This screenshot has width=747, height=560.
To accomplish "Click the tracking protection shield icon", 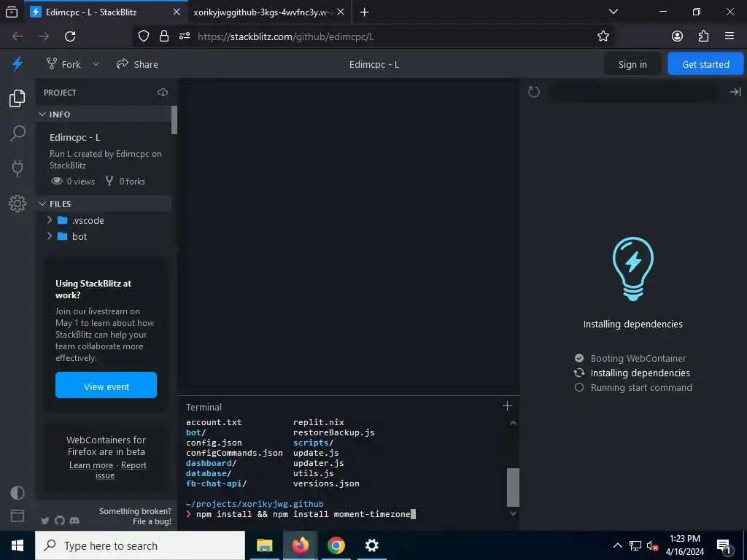I will (x=144, y=36).
